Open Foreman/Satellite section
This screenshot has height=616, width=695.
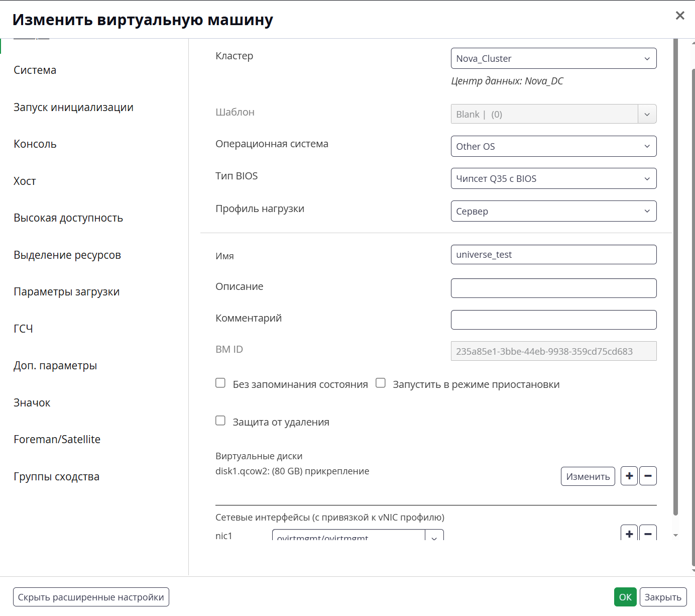click(57, 440)
